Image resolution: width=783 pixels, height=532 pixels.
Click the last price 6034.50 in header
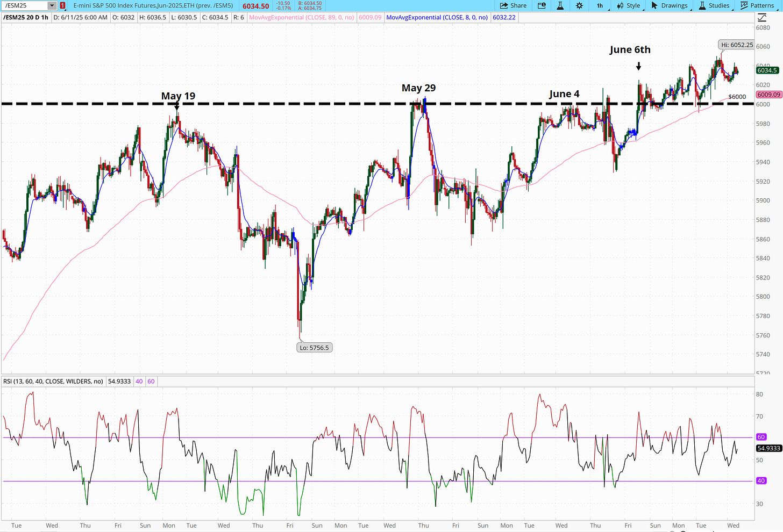(255, 6)
